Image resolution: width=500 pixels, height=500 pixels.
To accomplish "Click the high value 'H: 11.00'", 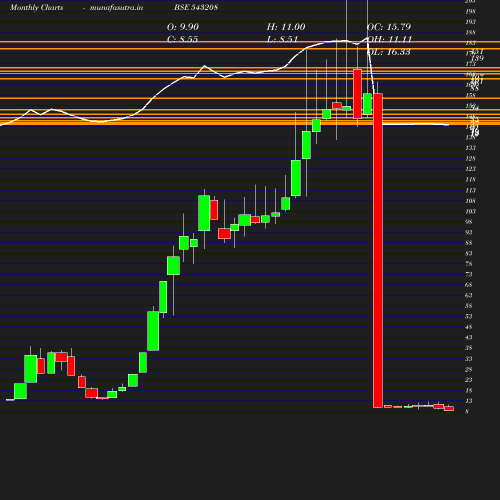I will (286, 27).
